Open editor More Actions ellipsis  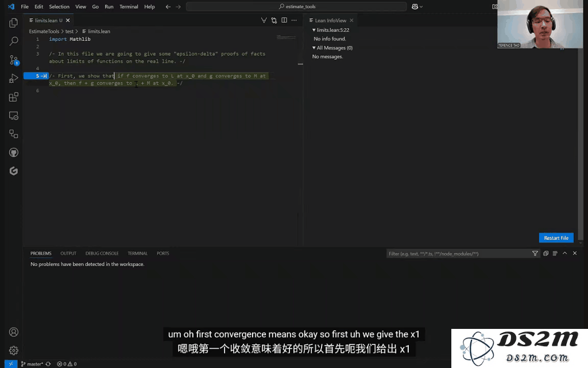(295, 20)
